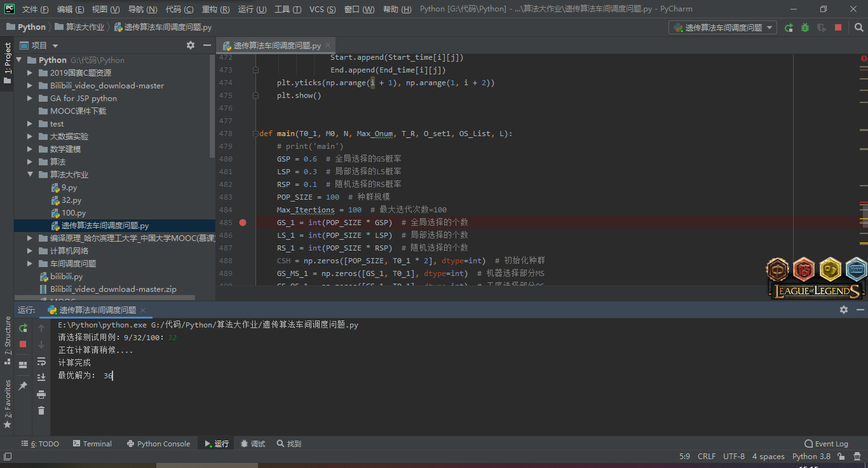Open the run configuration dropdown
The image size is (868, 468).
722,27
